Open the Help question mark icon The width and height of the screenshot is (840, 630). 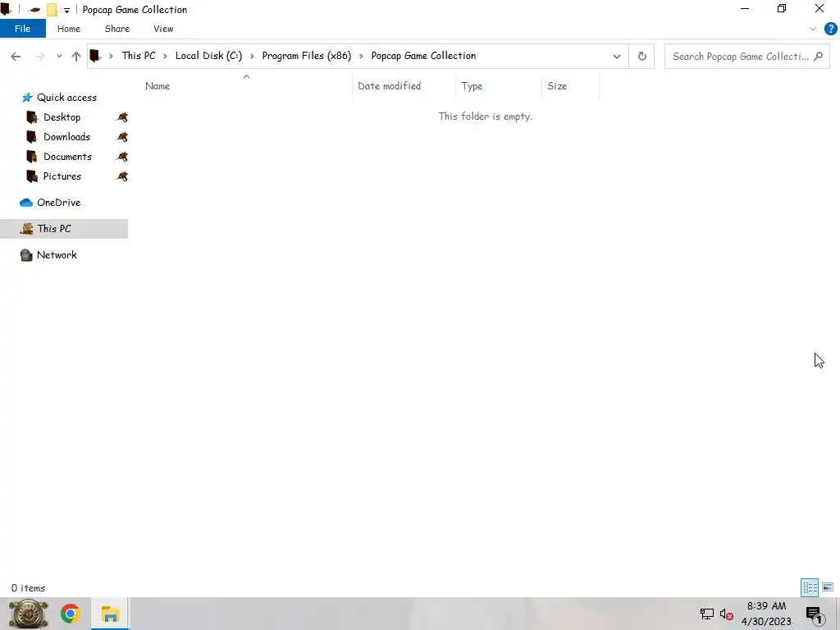(830, 29)
